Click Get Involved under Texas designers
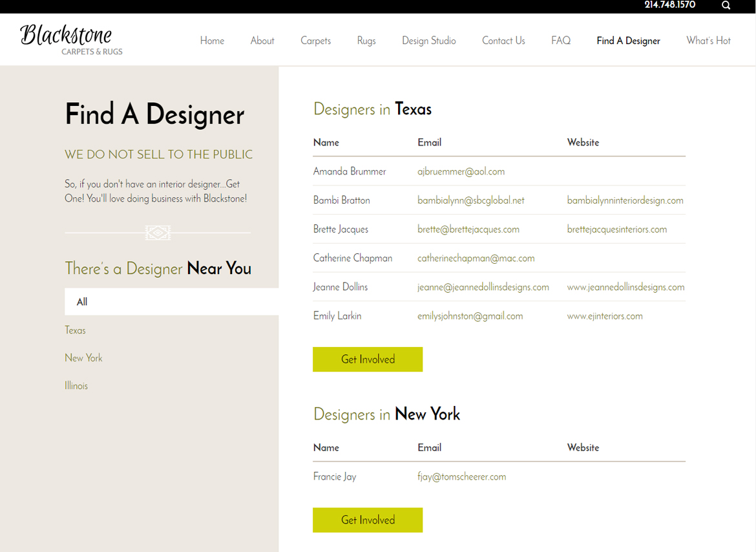Viewport: 756px width, 552px height. 368,359
